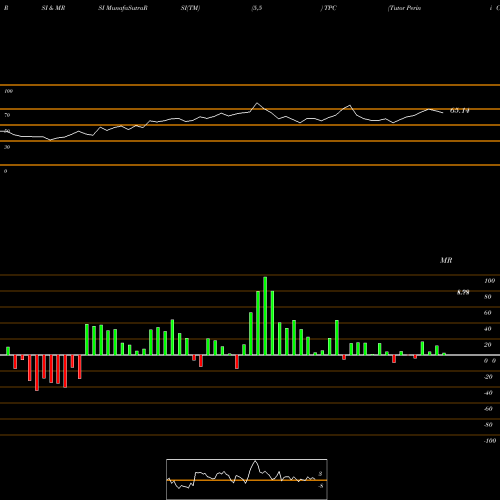Image resolution: width=500 pixels, height=500 pixels.
Task: Click the '(5,5' parameter header text
Action: click(257, 8)
